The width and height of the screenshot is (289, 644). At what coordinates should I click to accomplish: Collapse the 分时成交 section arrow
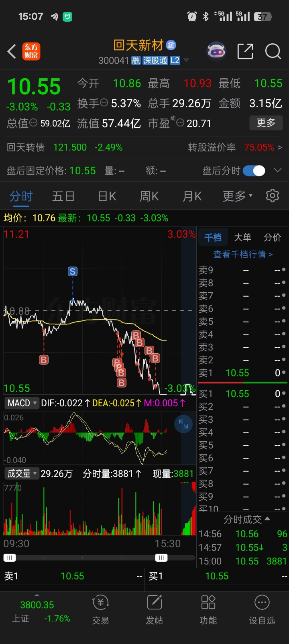coord(268,519)
